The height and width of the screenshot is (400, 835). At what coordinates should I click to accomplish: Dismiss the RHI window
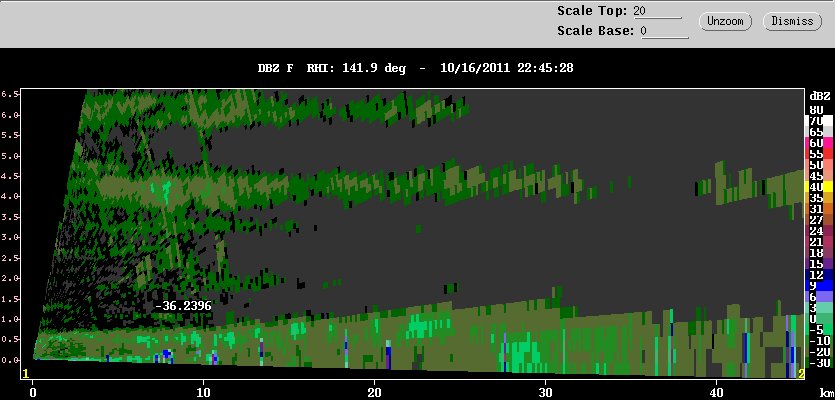[x=792, y=21]
